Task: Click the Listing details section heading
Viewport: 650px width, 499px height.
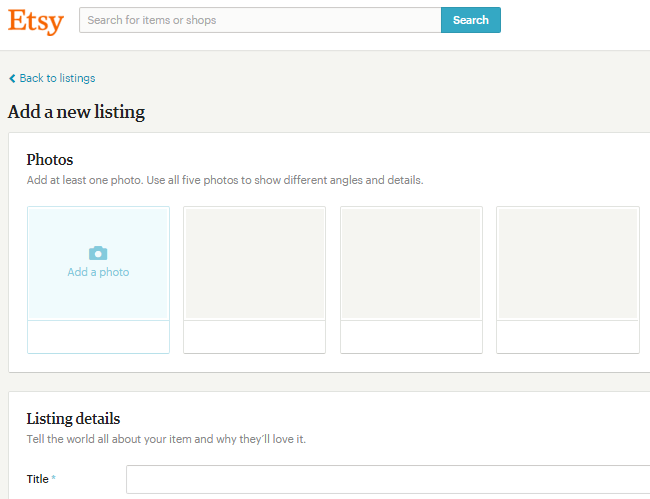Action: pos(73,419)
